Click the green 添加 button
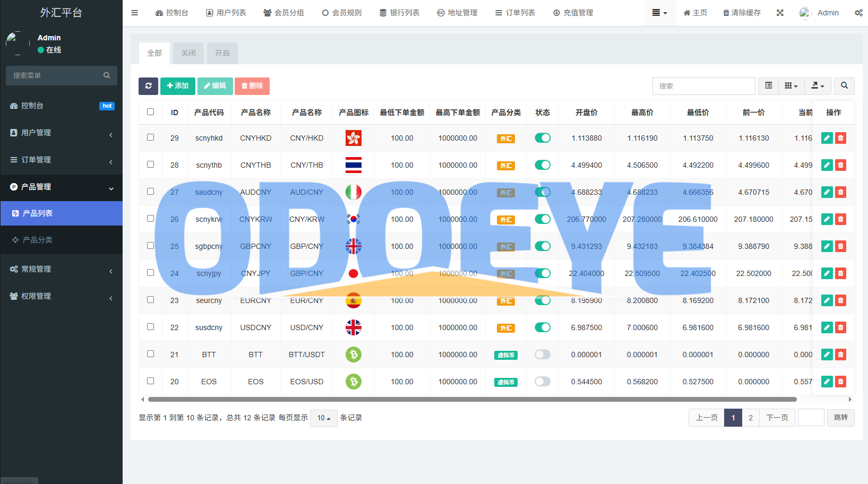The image size is (868, 484). tap(178, 86)
